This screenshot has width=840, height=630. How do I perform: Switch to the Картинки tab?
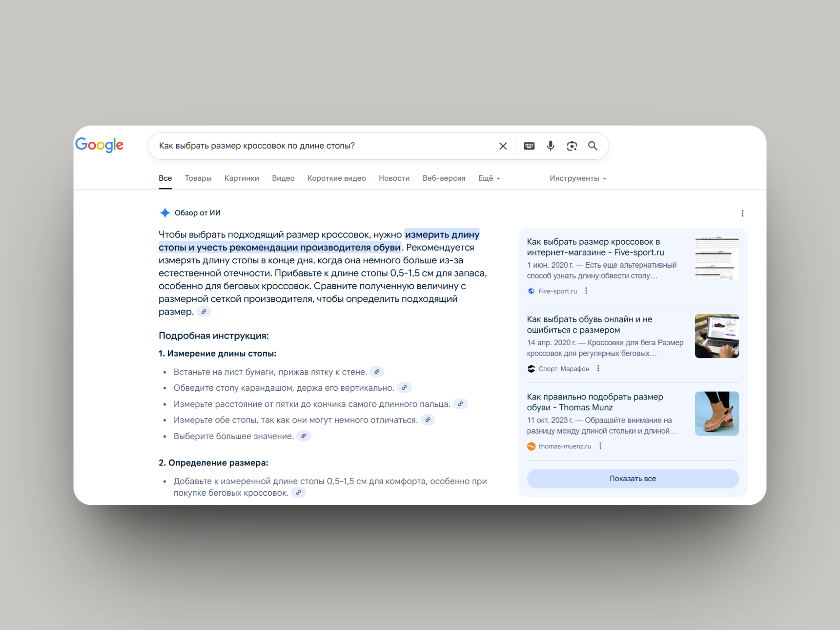241,178
